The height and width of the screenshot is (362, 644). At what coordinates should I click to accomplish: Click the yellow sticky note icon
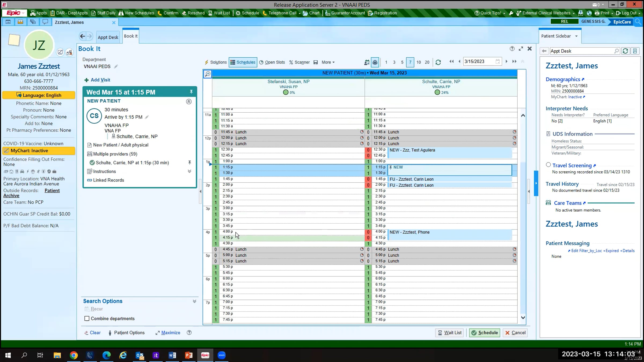[x=14, y=40]
